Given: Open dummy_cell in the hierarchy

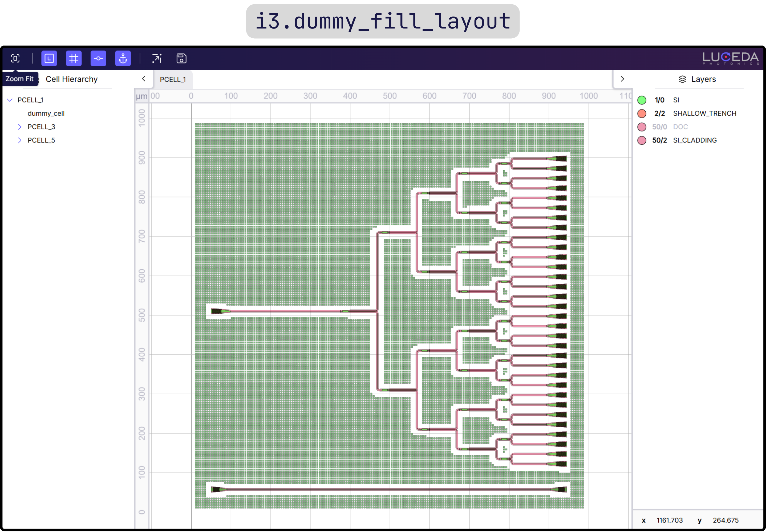Looking at the screenshot, I should [46, 113].
